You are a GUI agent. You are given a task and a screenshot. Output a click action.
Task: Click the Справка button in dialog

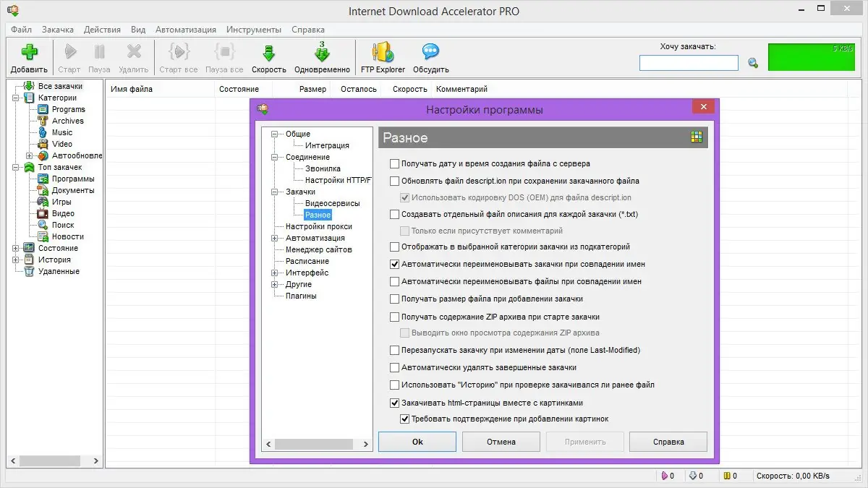(x=668, y=442)
